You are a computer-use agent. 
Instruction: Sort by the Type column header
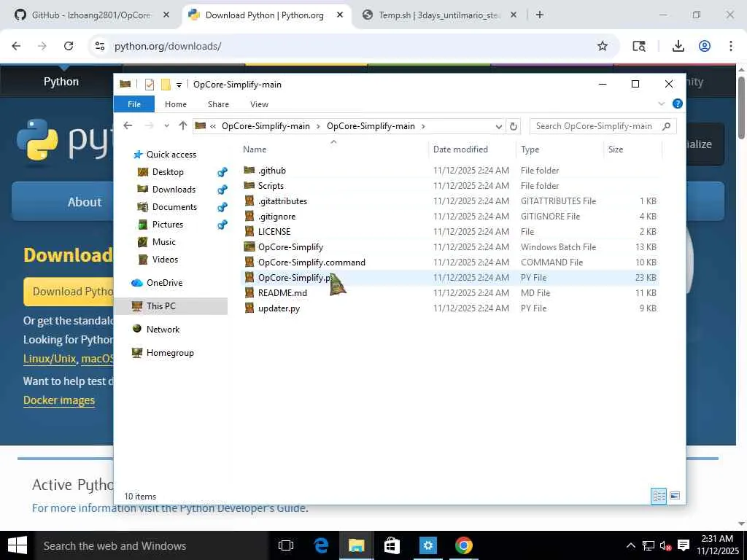560,149
